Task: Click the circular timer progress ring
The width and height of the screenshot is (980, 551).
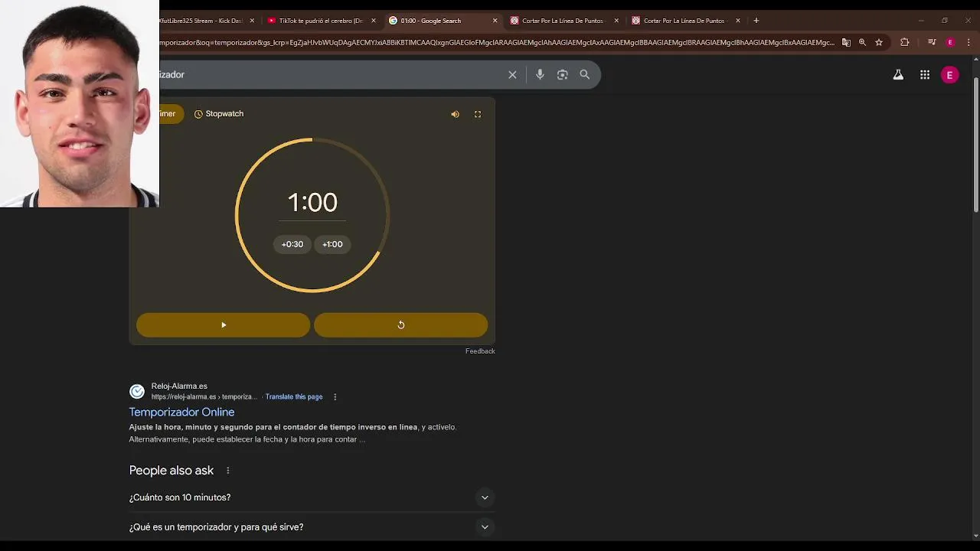Action: [x=312, y=215]
